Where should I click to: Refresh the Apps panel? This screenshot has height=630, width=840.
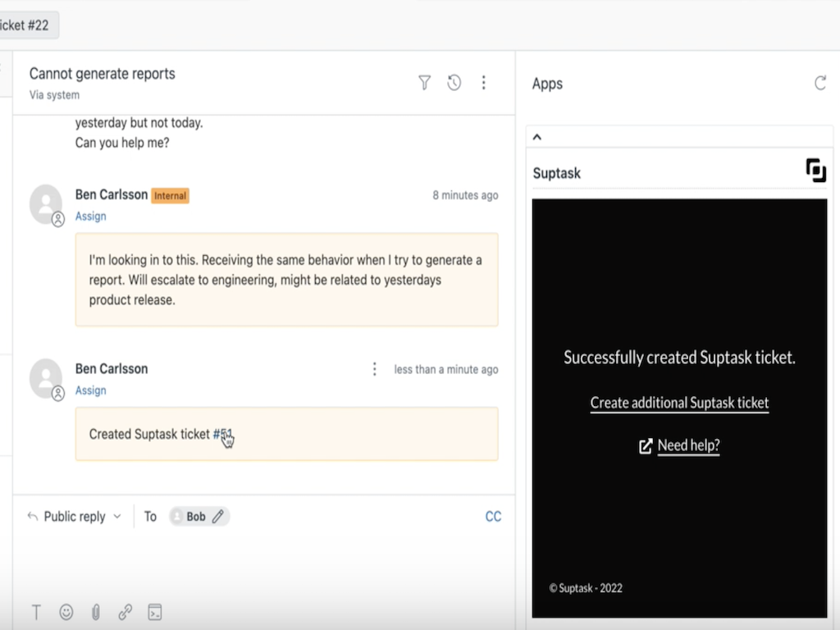[x=819, y=83]
